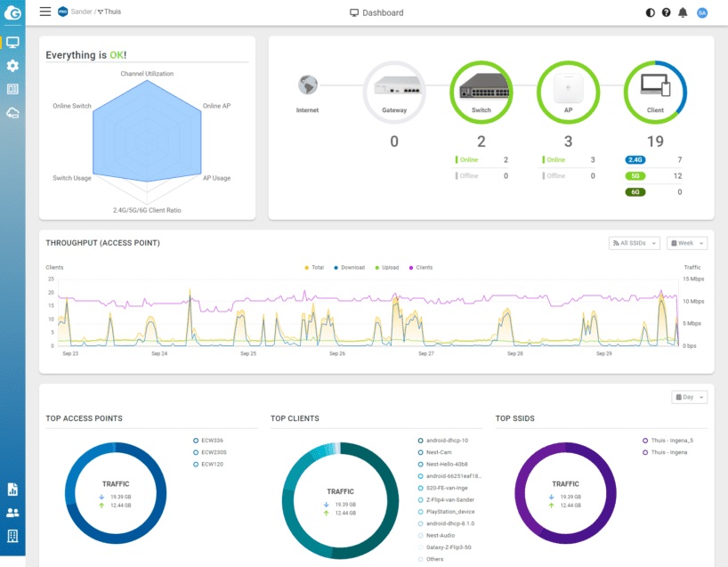Open the notification bell

684,12
